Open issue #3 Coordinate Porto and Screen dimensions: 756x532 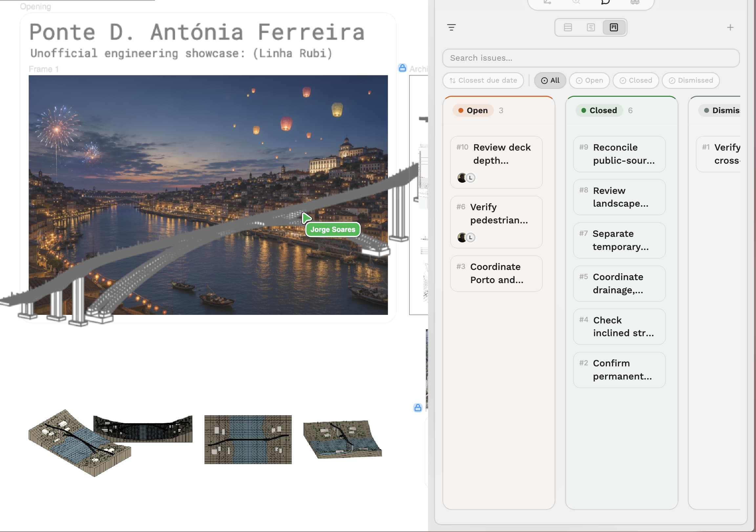[496, 274]
